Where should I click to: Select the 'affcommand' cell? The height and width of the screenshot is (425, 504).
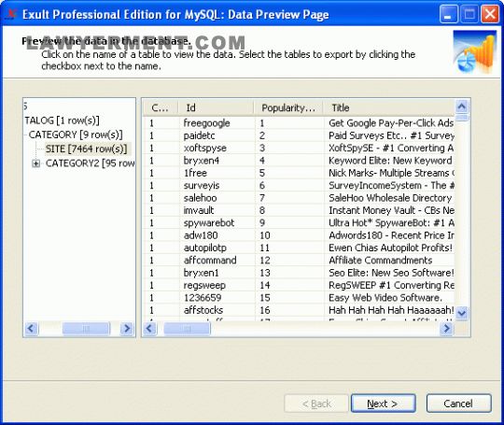(x=210, y=261)
